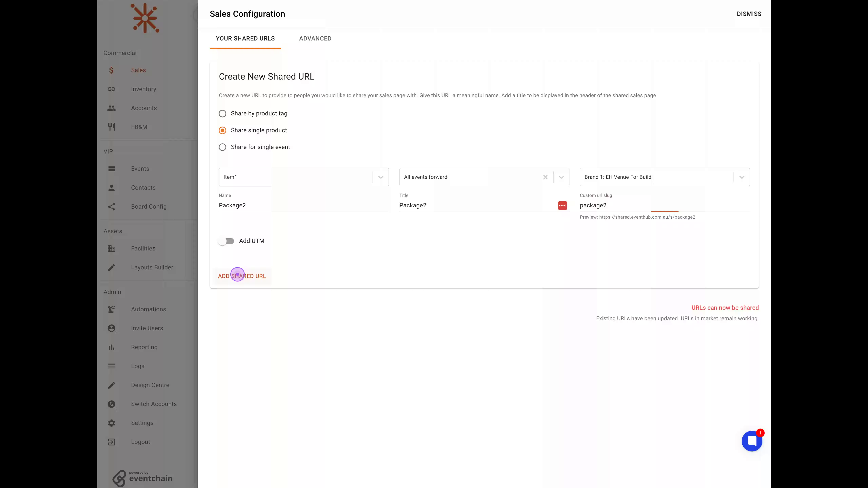
Task: Click the Name field containing Package2
Action: click(x=304, y=205)
